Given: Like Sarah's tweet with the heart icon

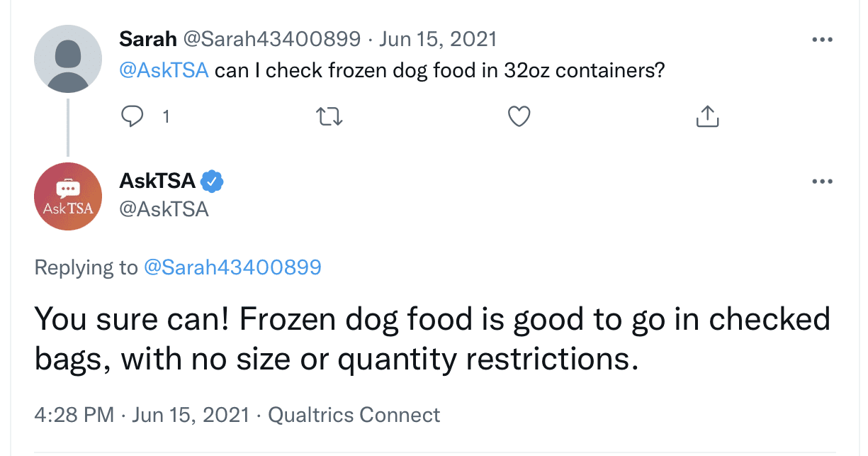Looking at the screenshot, I should (x=519, y=116).
